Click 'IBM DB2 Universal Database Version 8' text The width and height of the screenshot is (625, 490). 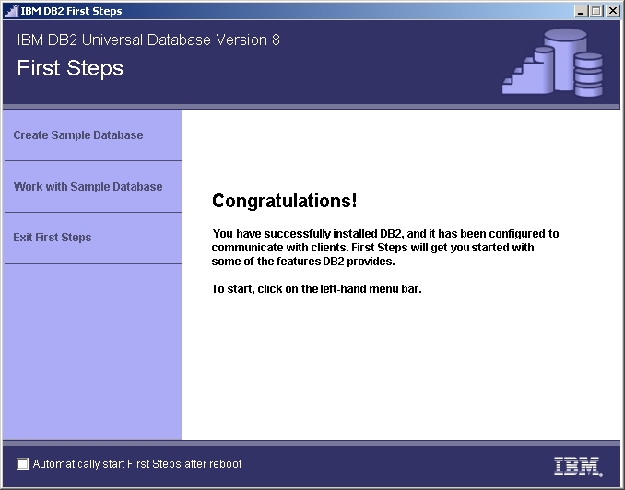tap(148, 40)
